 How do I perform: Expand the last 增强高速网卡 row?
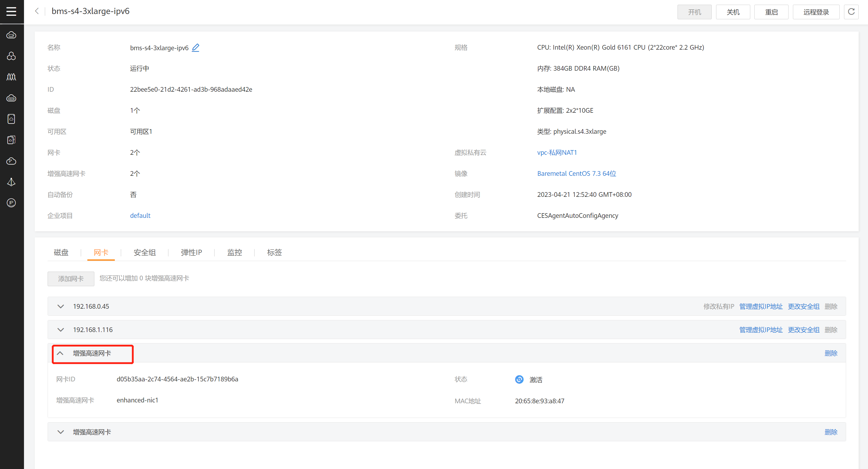[61, 432]
